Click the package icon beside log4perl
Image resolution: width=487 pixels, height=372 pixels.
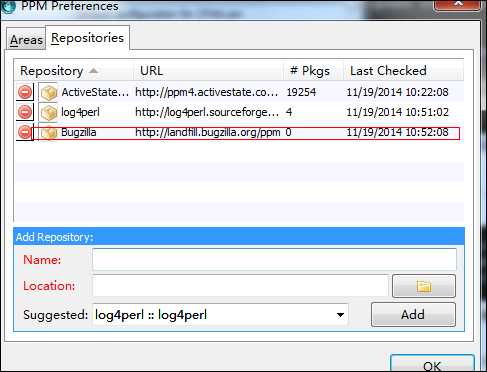(x=48, y=112)
